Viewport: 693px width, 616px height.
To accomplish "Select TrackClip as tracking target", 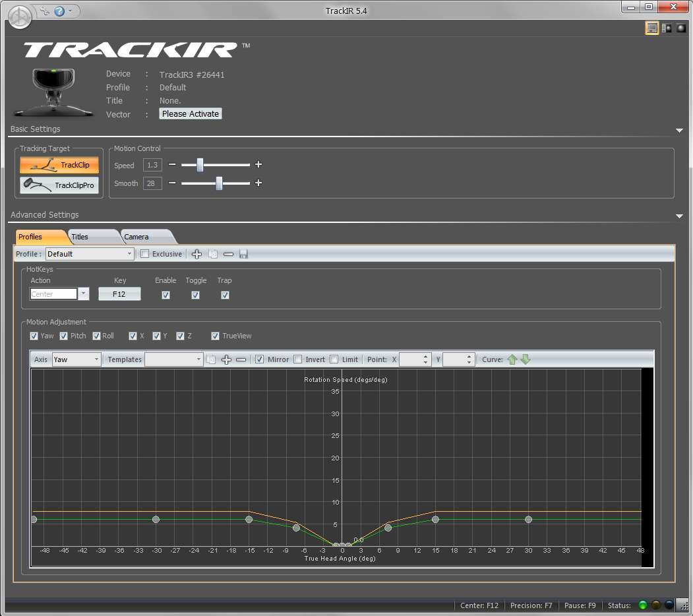I will [59, 165].
